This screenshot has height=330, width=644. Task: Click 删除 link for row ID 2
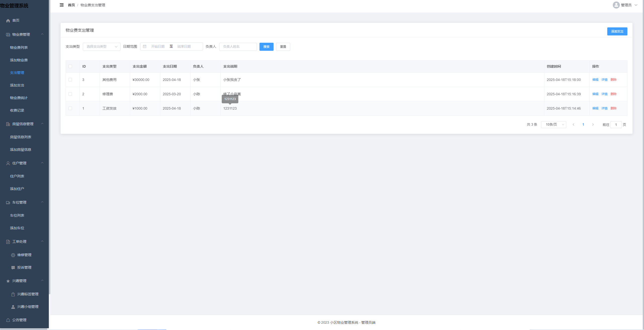coord(613,94)
